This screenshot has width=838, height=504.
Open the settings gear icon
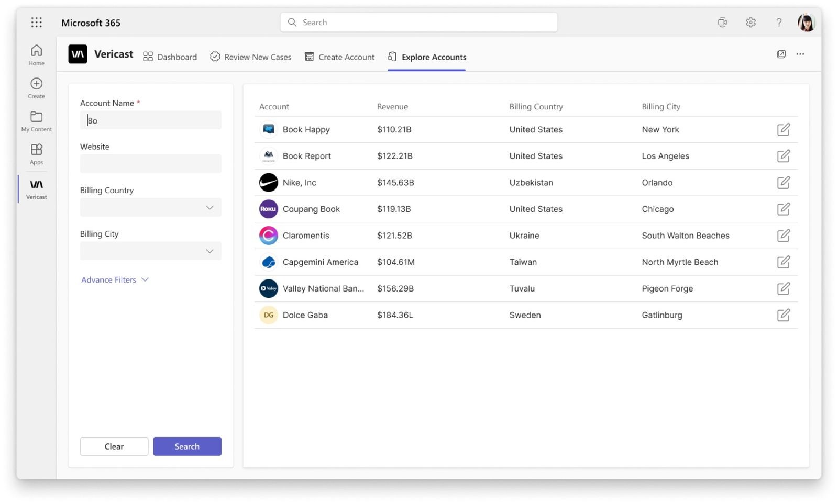(x=751, y=22)
